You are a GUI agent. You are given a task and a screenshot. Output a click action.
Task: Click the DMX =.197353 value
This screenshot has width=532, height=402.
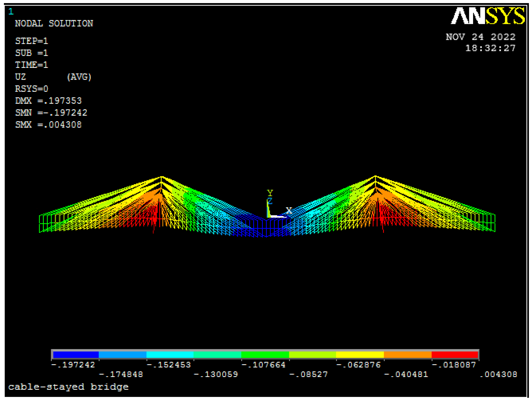point(48,101)
